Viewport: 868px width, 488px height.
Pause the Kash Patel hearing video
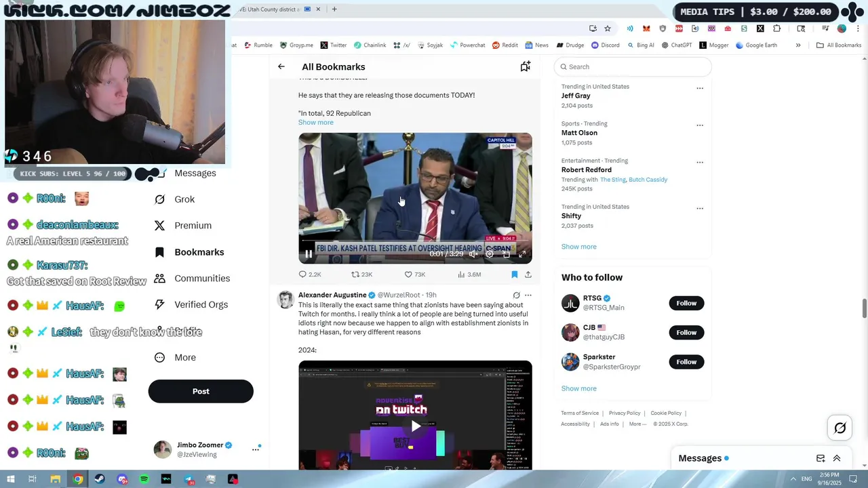pos(309,254)
